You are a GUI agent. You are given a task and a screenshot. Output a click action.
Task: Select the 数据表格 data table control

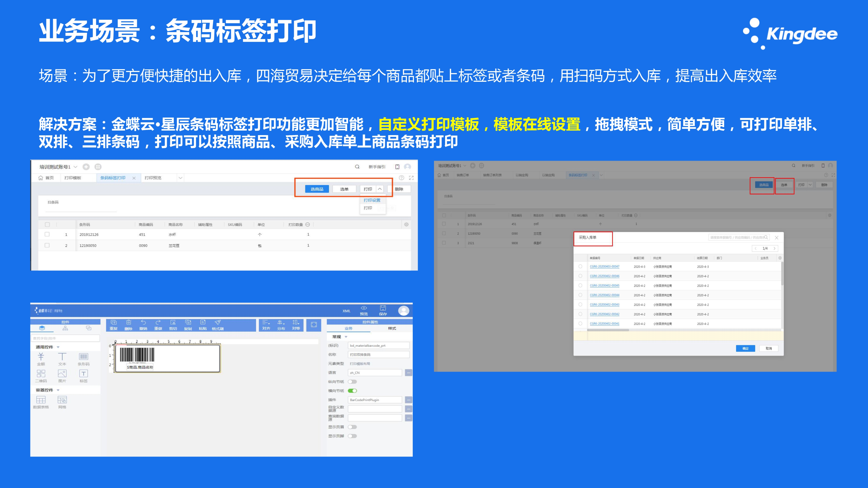(x=41, y=400)
